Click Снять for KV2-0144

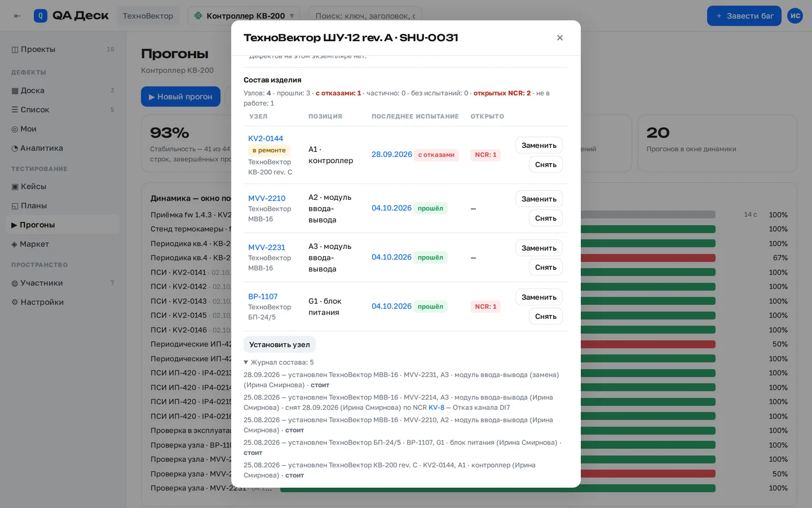546,164
